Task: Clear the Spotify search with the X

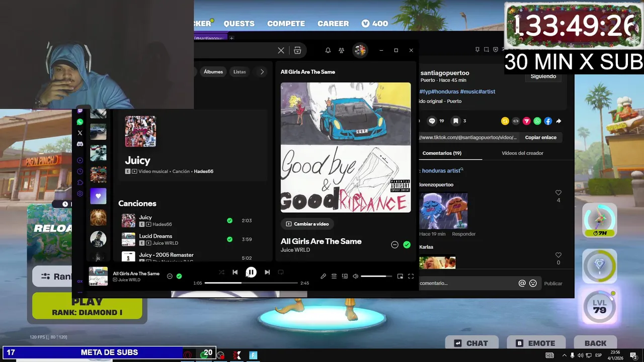Action: tap(281, 50)
